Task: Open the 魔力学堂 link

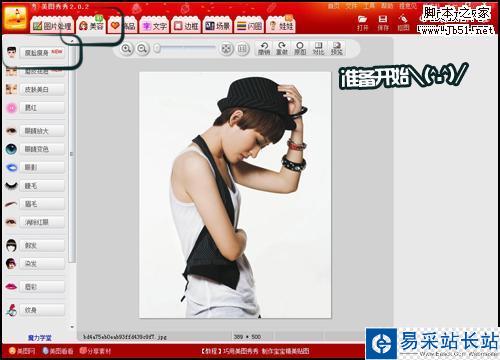Action: click(40, 338)
